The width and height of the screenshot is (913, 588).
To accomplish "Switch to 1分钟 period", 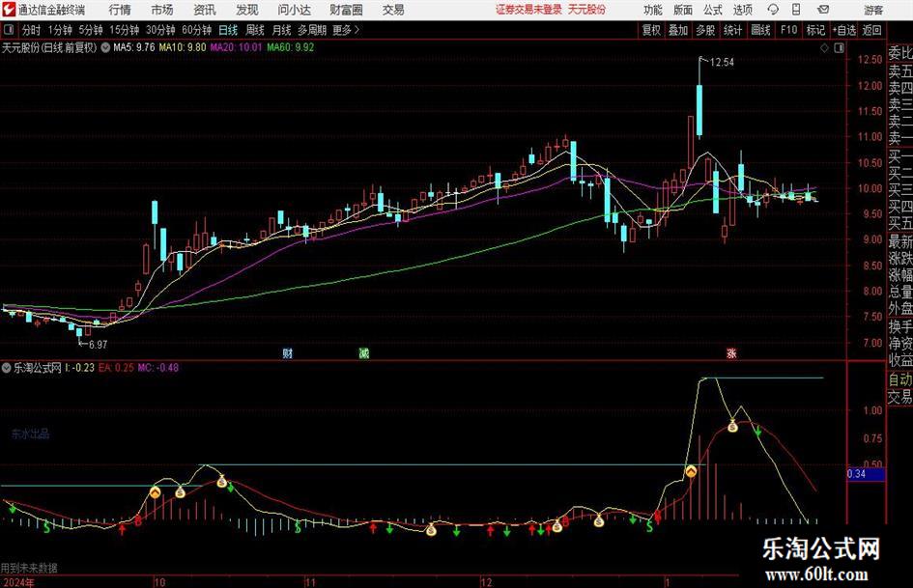I will [60, 30].
